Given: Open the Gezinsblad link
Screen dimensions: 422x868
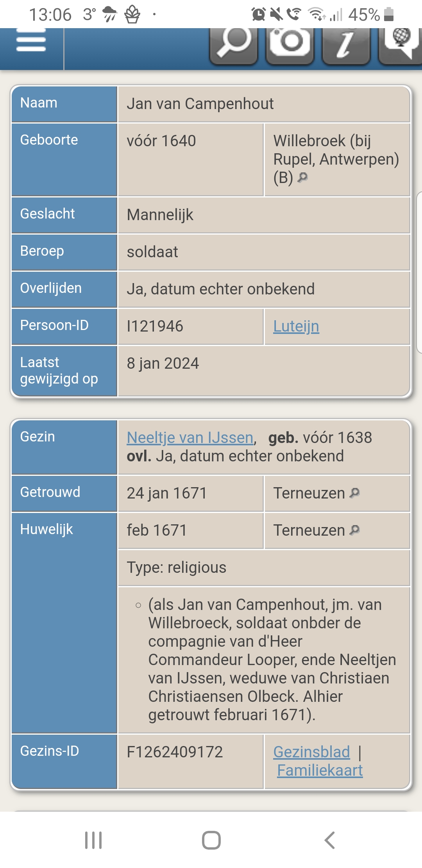Looking at the screenshot, I should tap(311, 752).
